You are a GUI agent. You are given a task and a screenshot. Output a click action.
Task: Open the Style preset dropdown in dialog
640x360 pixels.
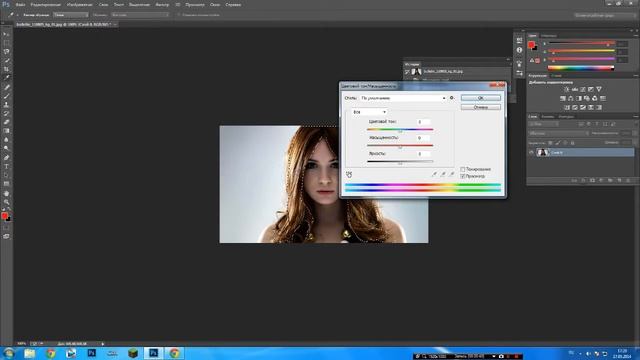(403, 98)
